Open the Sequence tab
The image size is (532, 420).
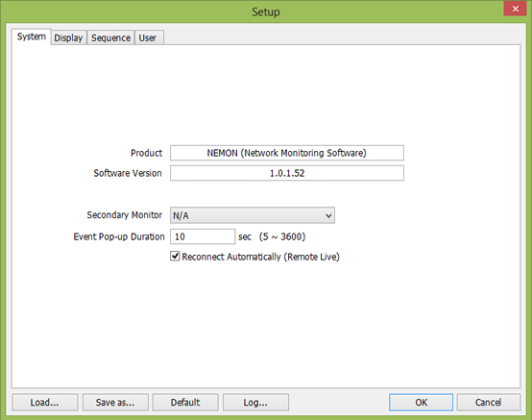coord(110,37)
